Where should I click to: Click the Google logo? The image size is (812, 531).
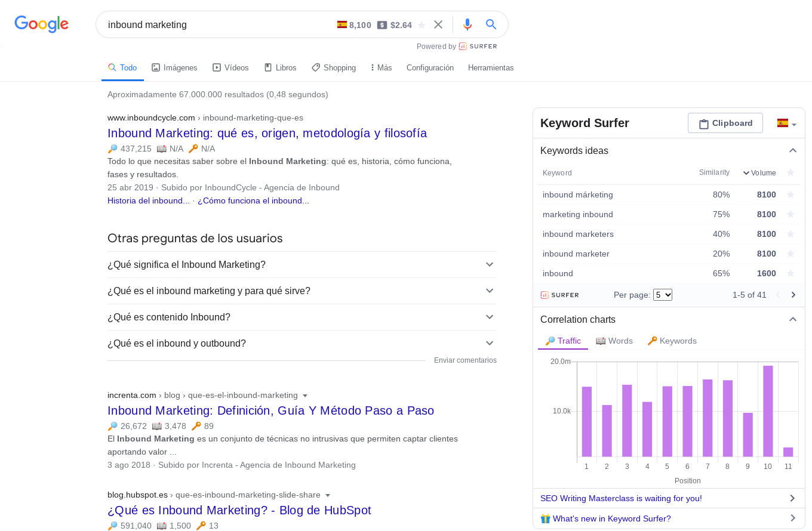tap(41, 24)
